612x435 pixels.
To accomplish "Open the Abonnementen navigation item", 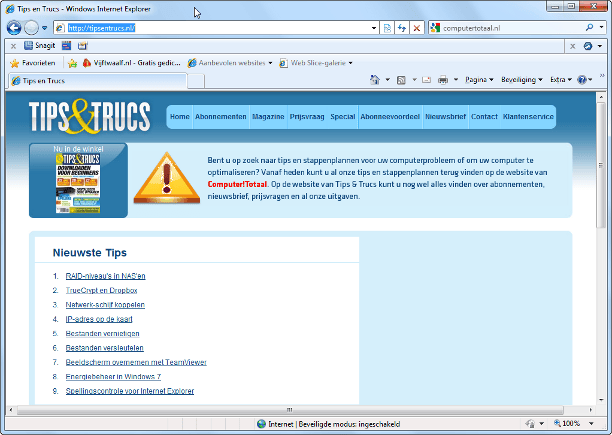I will [x=221, y=117].
